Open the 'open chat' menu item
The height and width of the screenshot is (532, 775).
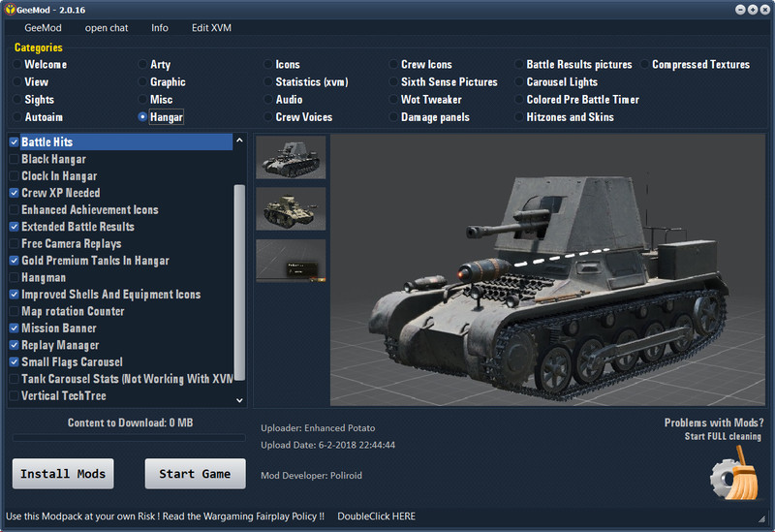[107, 28]
